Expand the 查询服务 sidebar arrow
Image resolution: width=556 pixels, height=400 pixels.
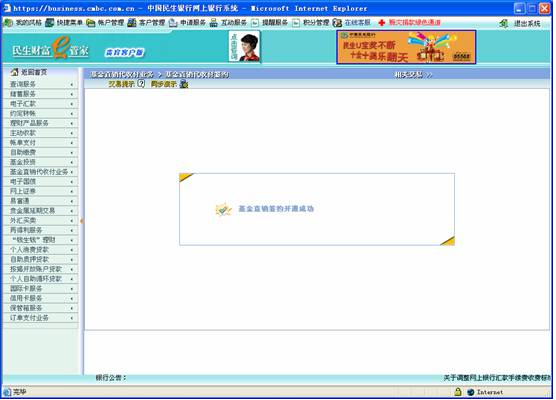point(72,84)
